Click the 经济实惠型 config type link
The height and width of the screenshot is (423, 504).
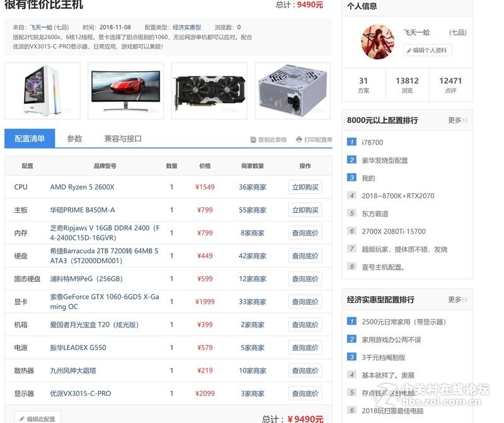(186, 27)
